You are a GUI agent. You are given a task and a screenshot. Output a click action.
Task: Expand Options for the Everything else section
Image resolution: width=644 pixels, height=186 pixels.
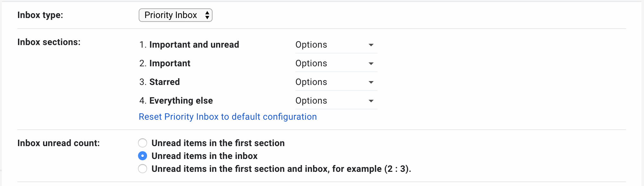(335, 101)
